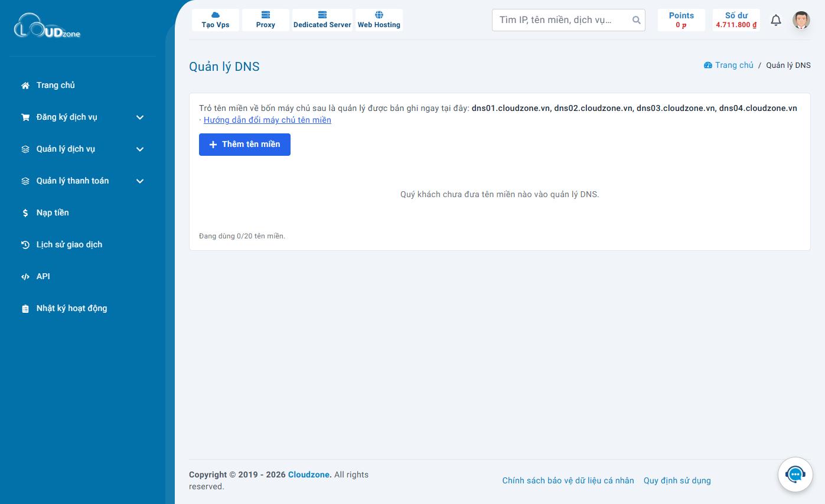Open the Dedicated Server shortcut
The height and width of the screenshot is (504, 825).
click(x=322, y=20)
